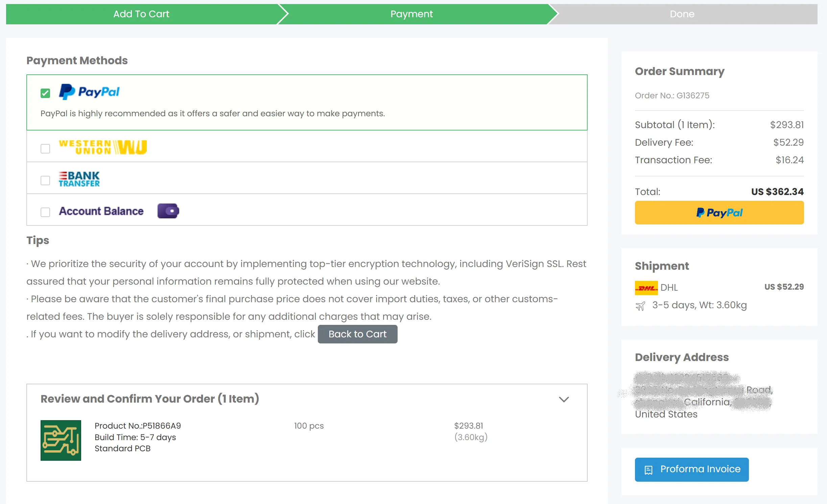Pay with the yellow PayPal button
The width and height of the screenshot is (827, 504).
(719, 213)
